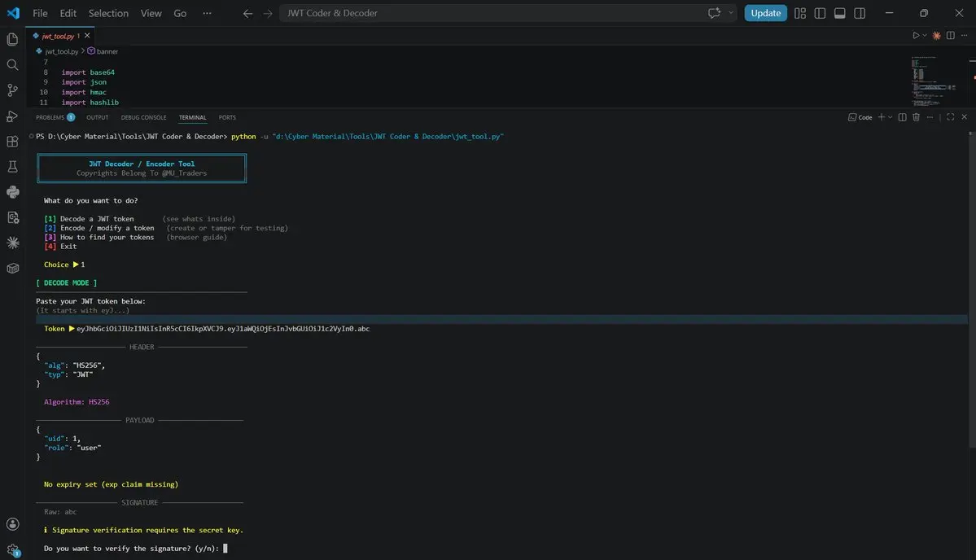Kill terminal with trash icon
Image resolution: width=976 pixels, height=560 pixels.
pos(916,117)
